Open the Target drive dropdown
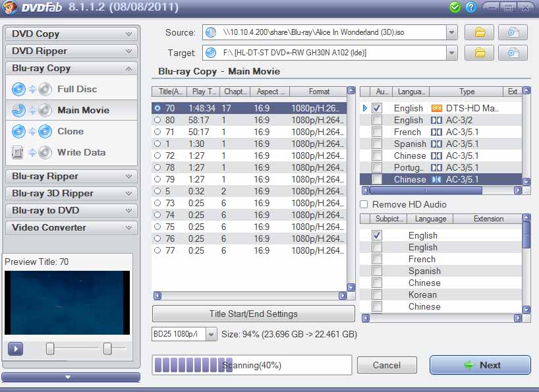The height and width of the screenshot is (392, 539). pos(451,53)
